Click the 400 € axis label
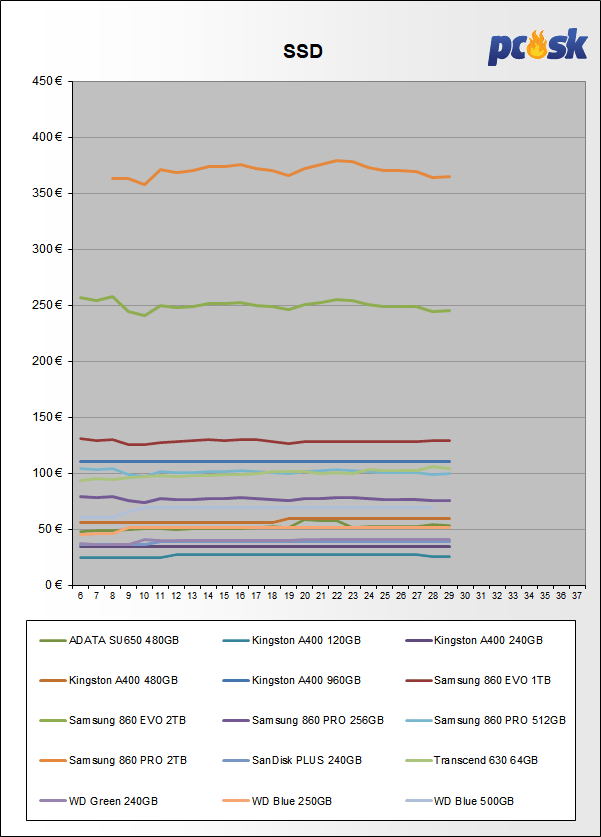Screen dimensions: 601x837 (47, 137)
